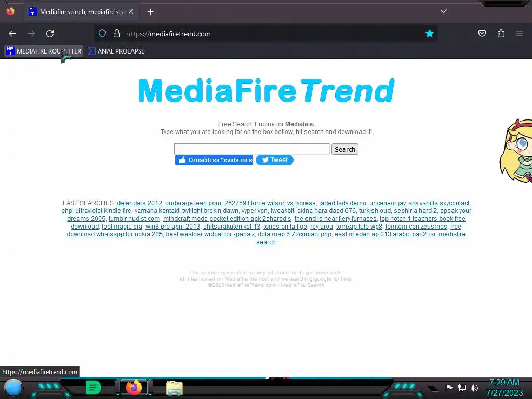532x399 pixels.
Task: Open the yamaha kontakt link
Action: coord(157,211)
